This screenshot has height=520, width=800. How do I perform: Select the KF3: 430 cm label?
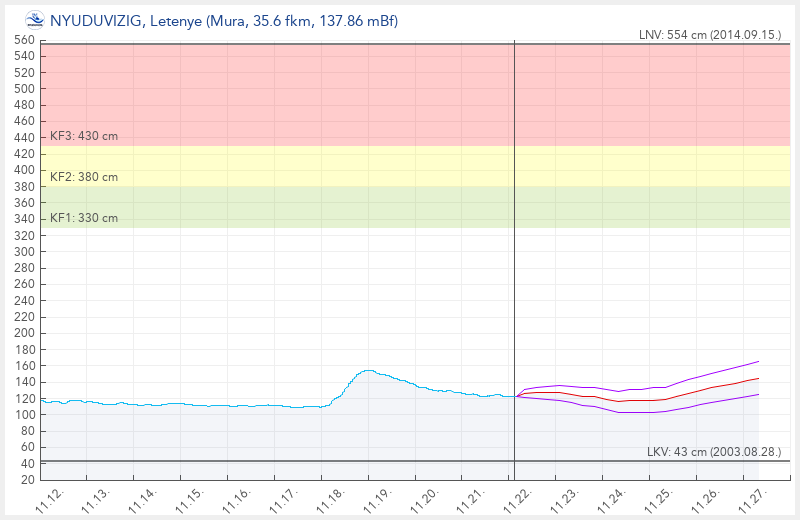click(x=84, y=136)
